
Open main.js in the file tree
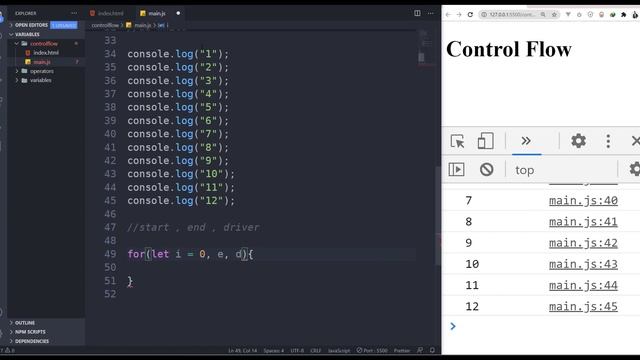[x=42, y=62]
